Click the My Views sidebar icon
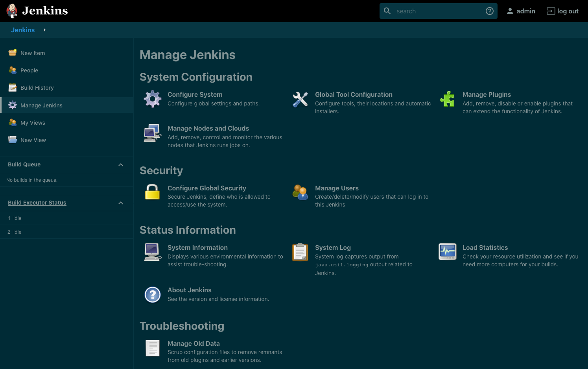588x369 pixels. 13,122
